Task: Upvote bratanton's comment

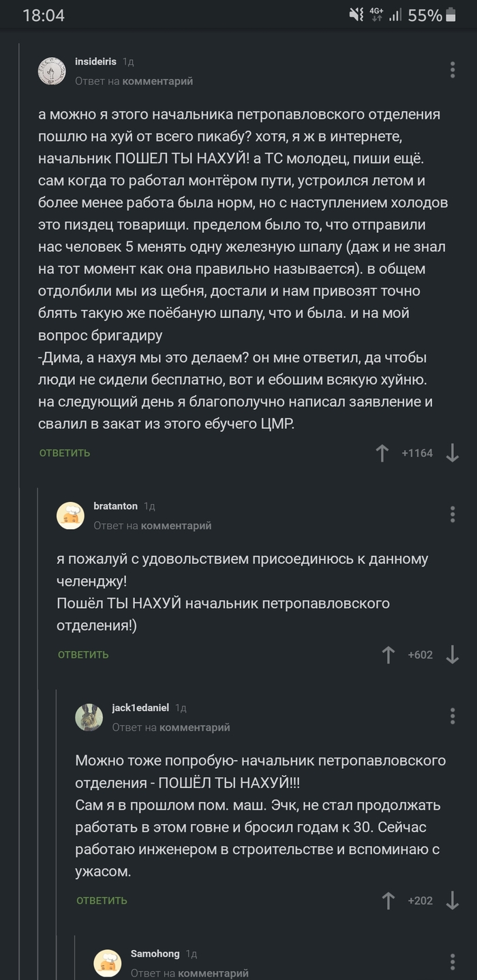Action: [388, 655]
